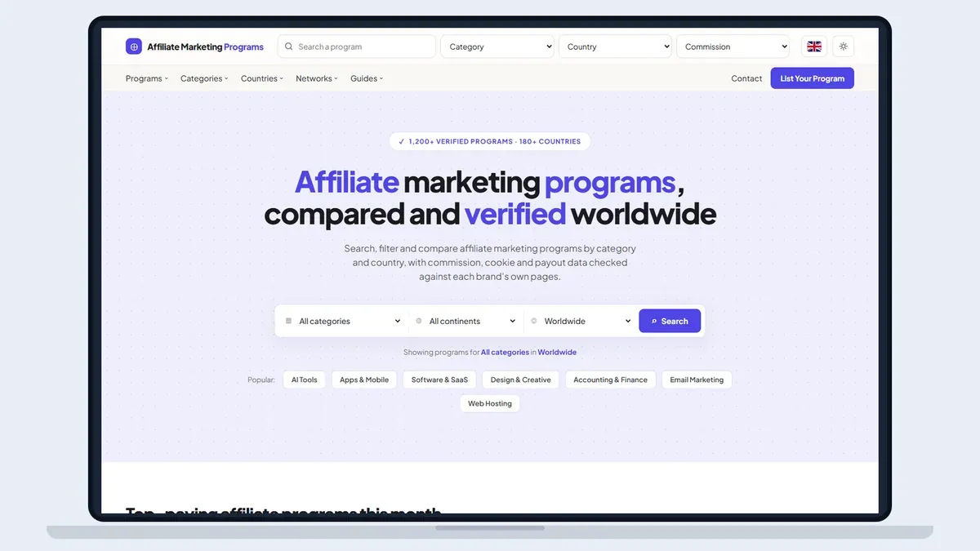Open the Guides navigation menu
Viewport: 980px width, 551px height.
[x=367, y=78]
